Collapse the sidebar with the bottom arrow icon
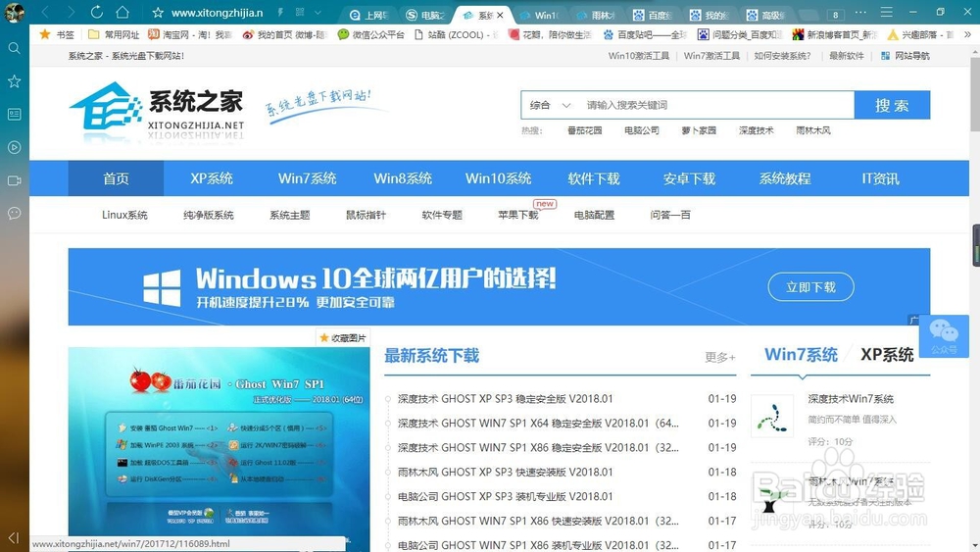This screenshot has height=552, width=980. [14, 537]
